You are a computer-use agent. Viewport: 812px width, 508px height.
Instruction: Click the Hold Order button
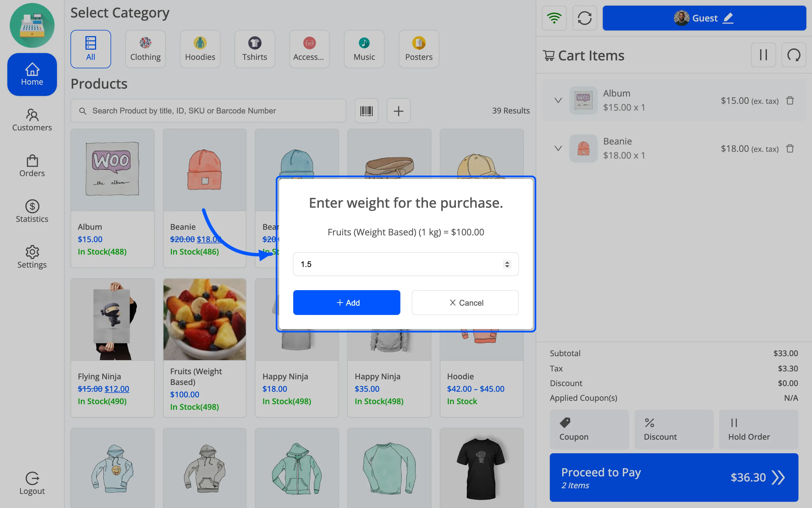click(x=758, y=429)
